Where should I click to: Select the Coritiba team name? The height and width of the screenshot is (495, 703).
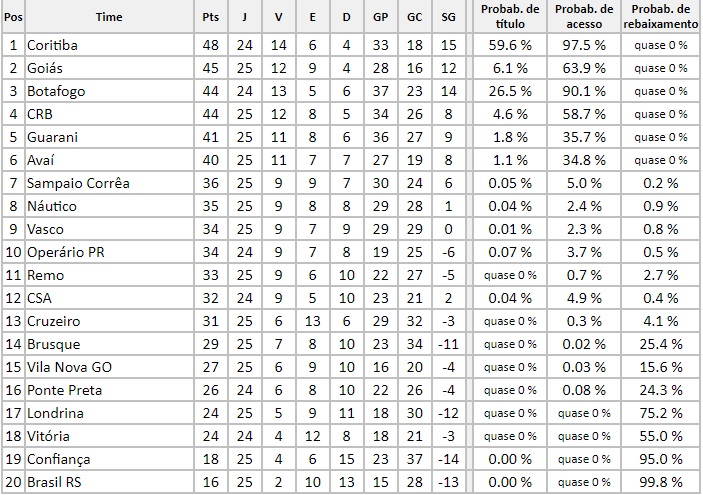pyautogui.click(x=52, y=45)
